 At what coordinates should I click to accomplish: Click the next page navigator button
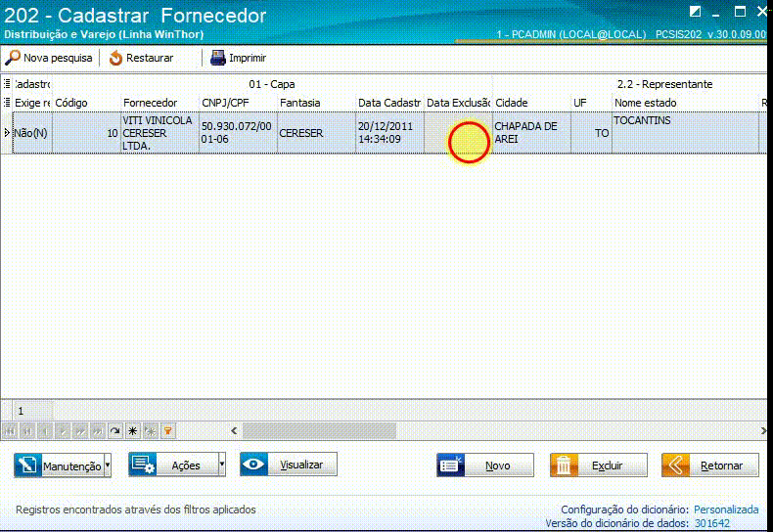pyautogui.click(x=80, y=431)
